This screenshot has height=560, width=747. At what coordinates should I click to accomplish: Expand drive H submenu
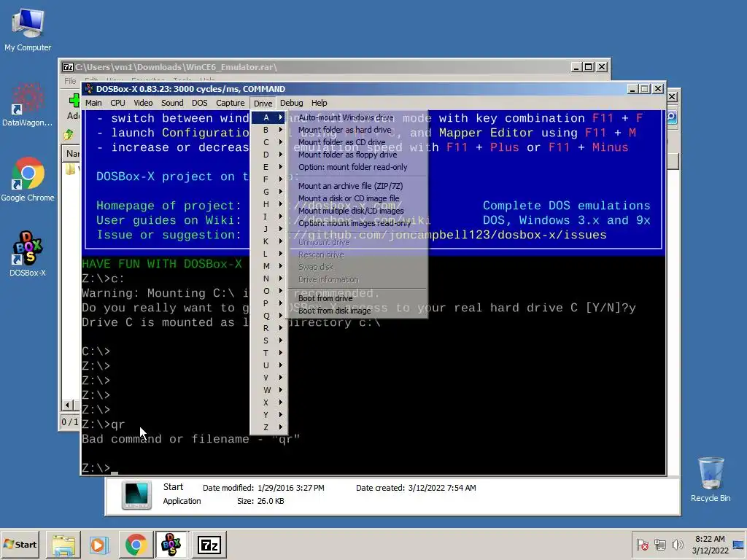[268, 204]
